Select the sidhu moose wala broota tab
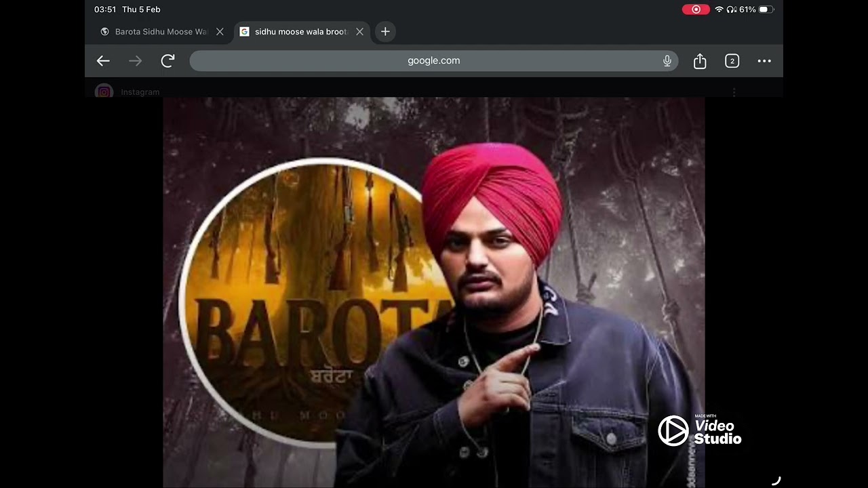The width and height of the screenshot is (868, 488). [x=301, y=32]
